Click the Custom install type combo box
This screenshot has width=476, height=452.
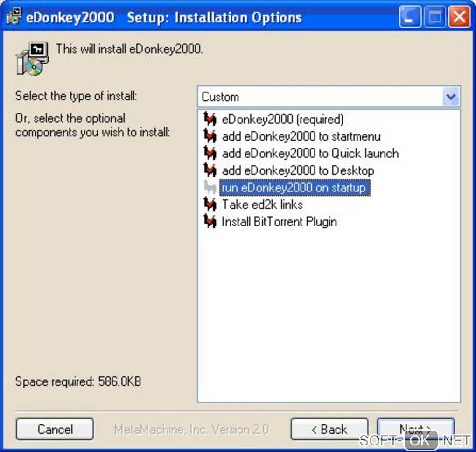tap(329, 97)
